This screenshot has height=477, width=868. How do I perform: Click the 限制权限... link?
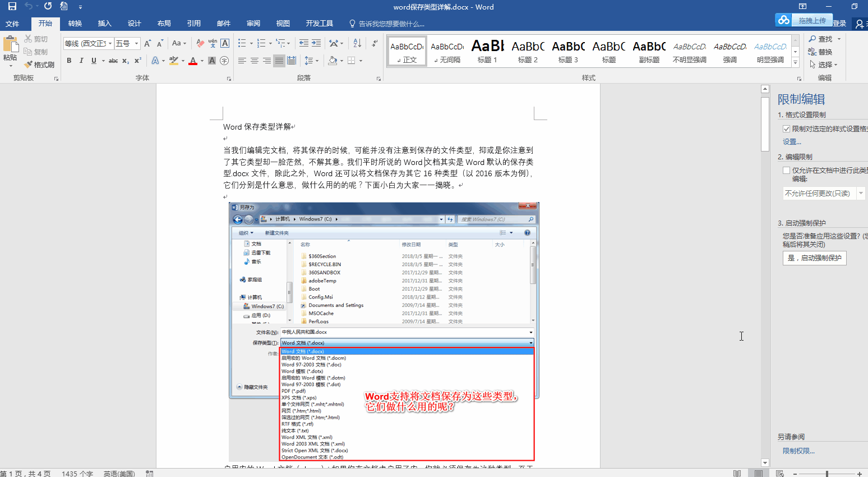click(798, 451)
